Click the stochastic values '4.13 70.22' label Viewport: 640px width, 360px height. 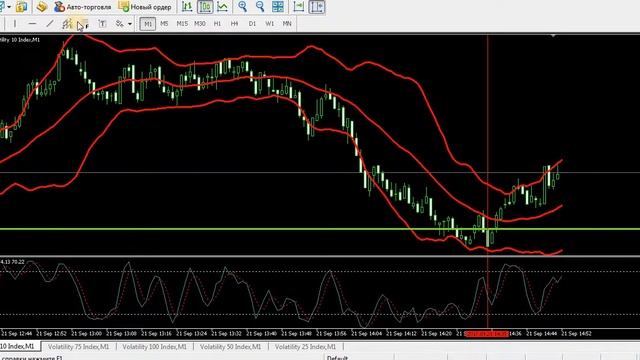[x=12, y=262]
